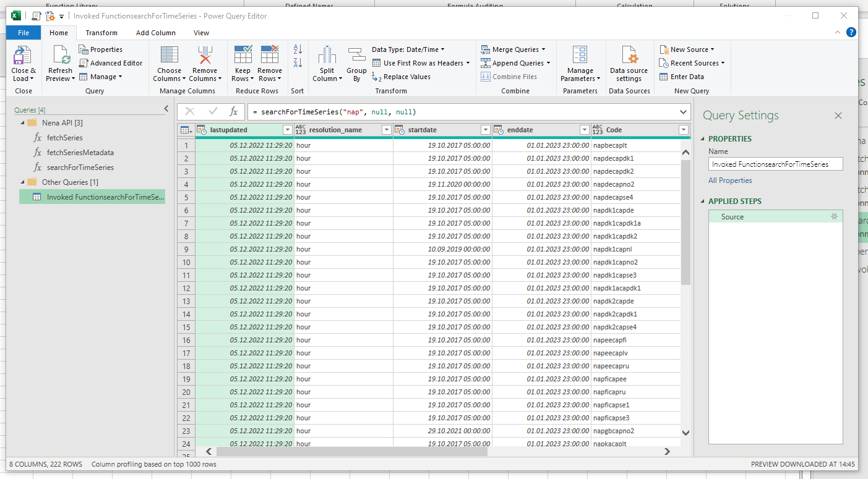This screenshot has width=868, height=479.
Task: Select the searchForTimeSeries function query
Action: pyautogui.click(x=80, y=167)
